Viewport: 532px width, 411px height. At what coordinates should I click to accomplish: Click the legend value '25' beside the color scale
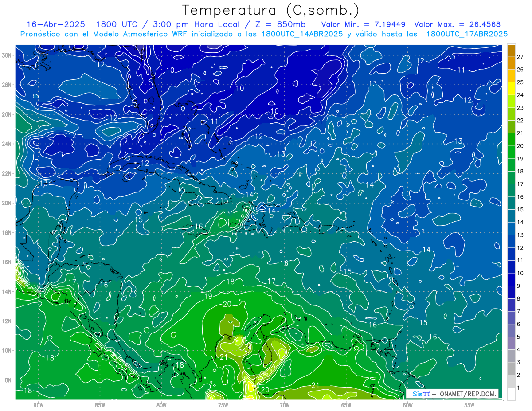520,82
